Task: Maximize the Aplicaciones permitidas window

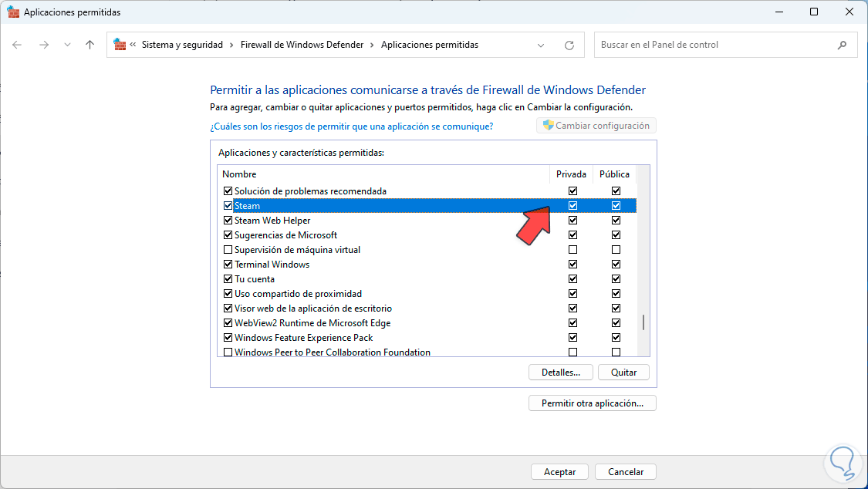Action: coord(814,12)
